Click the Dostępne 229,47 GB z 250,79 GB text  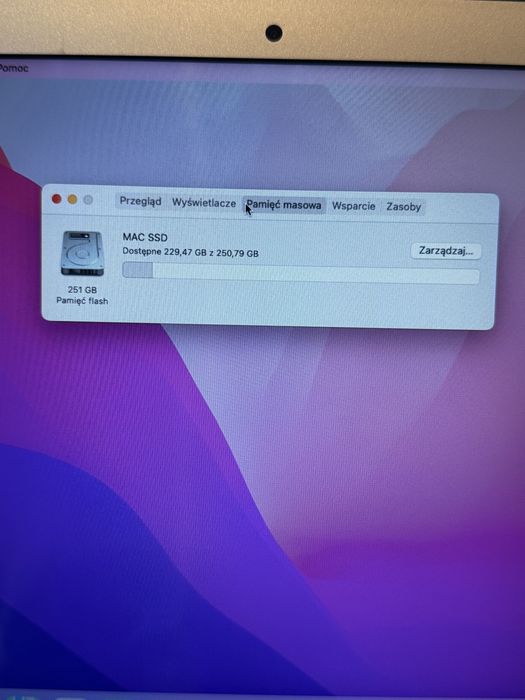tap(191, 252)
